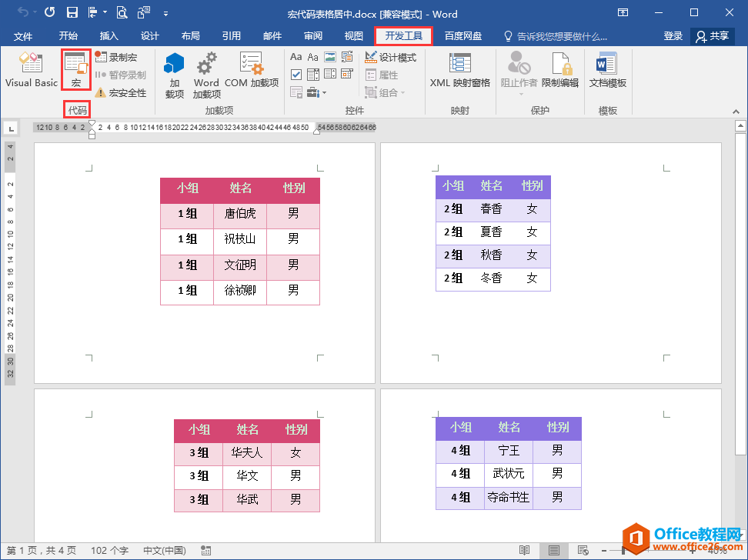Screen dimensions: 748x560
Task: Click the Save icon in quick access toolbar
Action: point(72,12)
